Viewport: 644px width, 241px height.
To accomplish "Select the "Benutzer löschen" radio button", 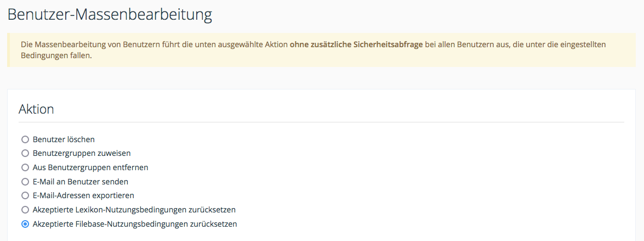I will pyautogui.click(x=25, y=139).
